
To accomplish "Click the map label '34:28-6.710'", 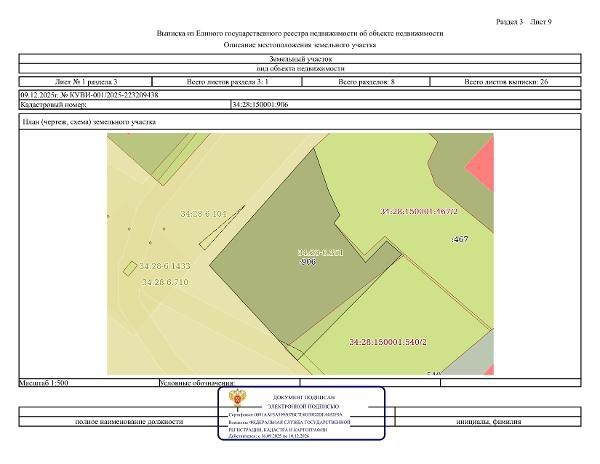I will click(165, 282).
